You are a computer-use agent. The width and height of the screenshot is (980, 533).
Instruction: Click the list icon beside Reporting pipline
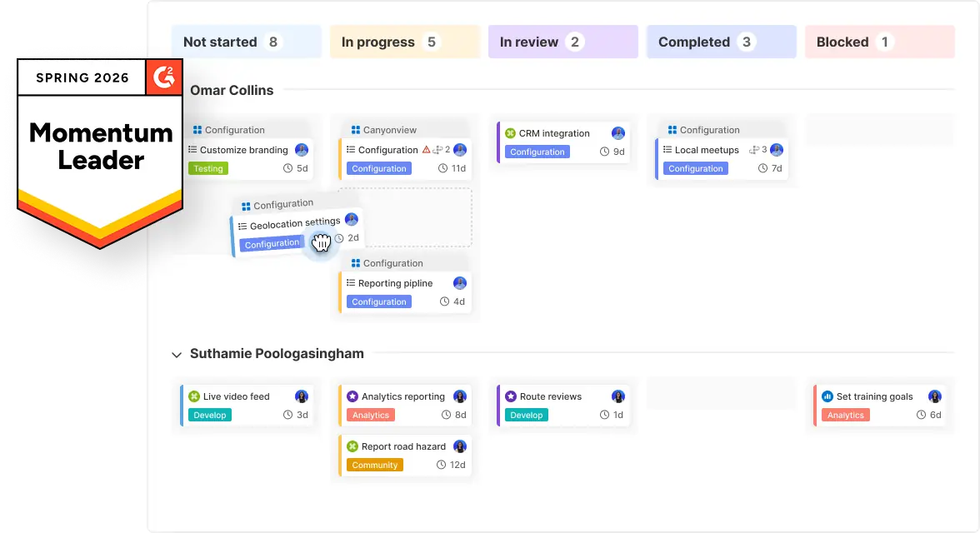coord(351,283)
